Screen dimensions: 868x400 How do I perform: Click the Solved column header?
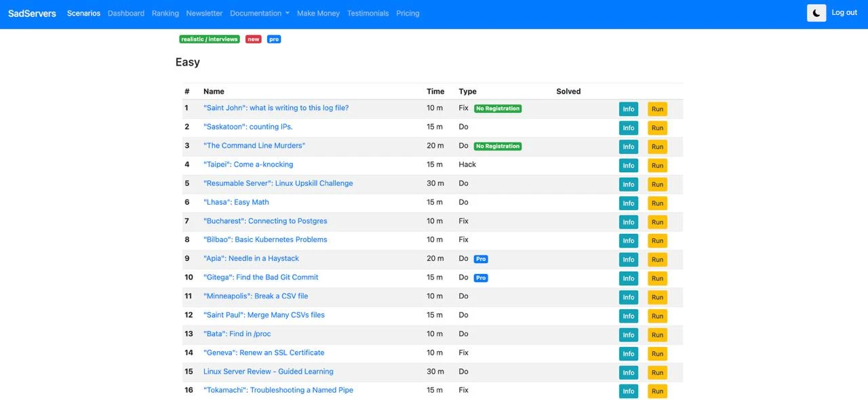point(568,92)
